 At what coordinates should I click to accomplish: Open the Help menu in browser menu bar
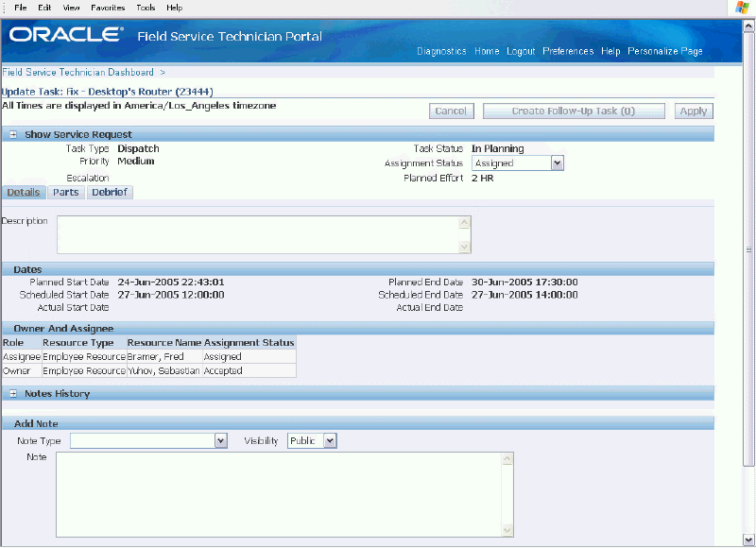[174, 8]
